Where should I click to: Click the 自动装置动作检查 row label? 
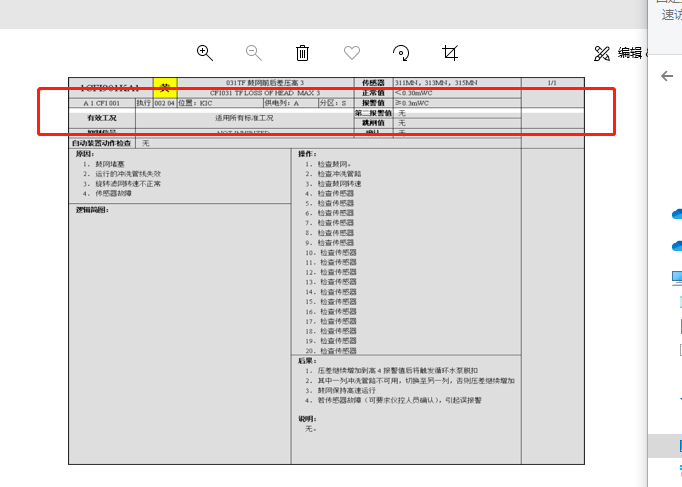point(102,143)
